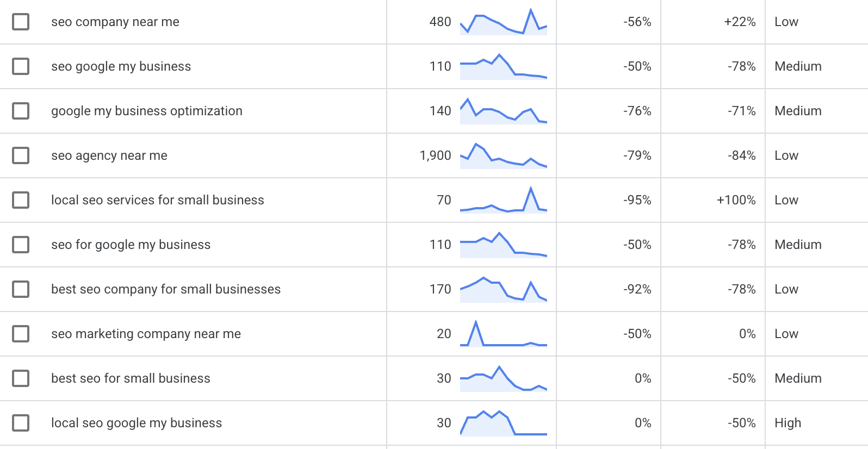Click "Medium" competition for "seo google my business"

(x=798, y=66)
